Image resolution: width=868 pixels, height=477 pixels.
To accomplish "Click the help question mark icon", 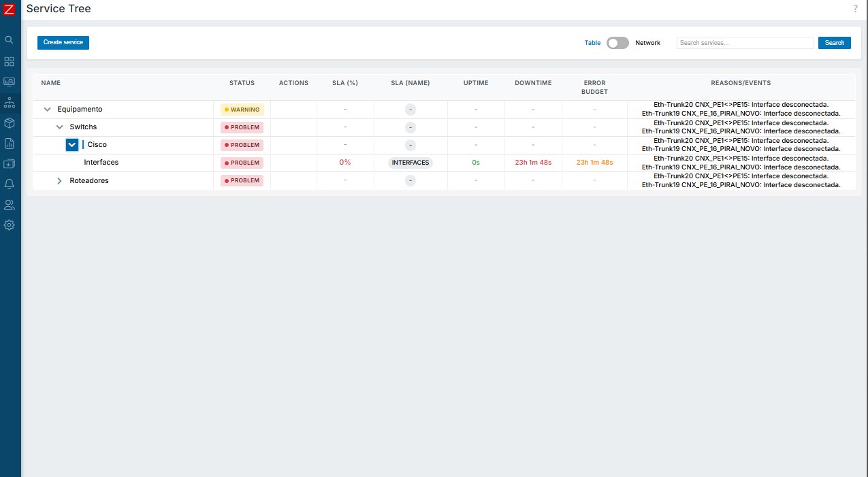I will point(855,9).
